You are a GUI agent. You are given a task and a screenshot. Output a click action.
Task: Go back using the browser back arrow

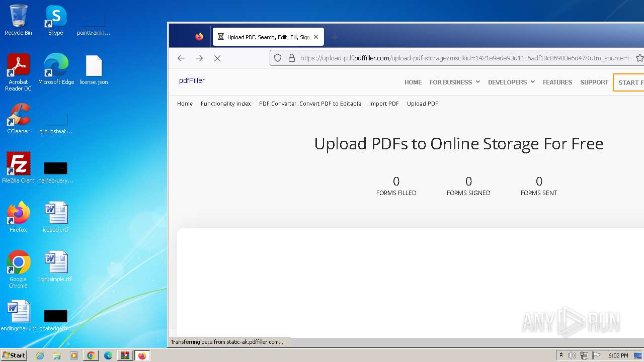coord(181,58)
